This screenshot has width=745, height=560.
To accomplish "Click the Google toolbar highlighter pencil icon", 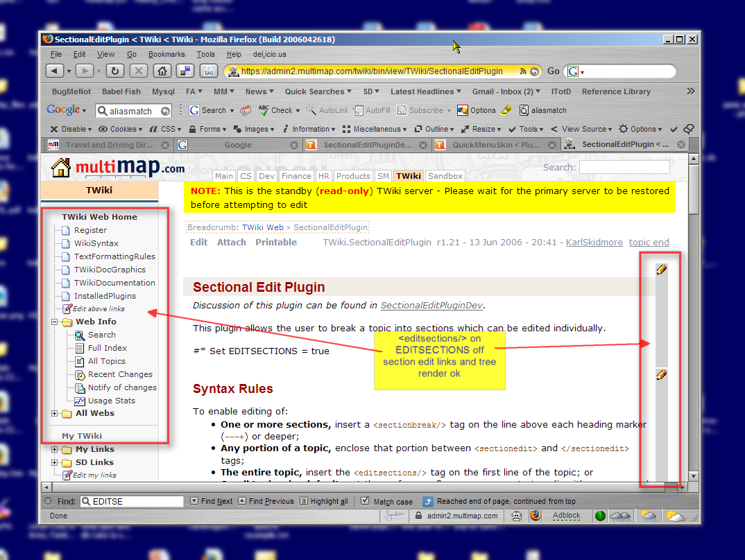I will pyautogui.click(x=506, y=110).
